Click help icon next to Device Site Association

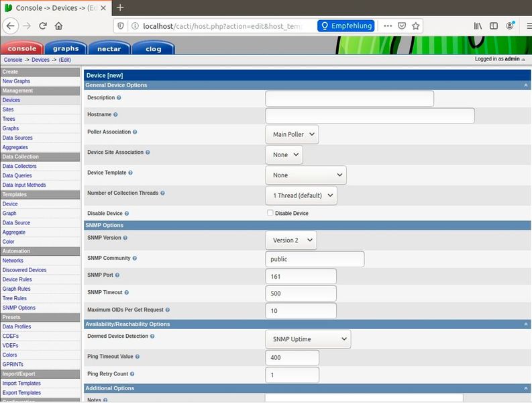pos(148,152)
